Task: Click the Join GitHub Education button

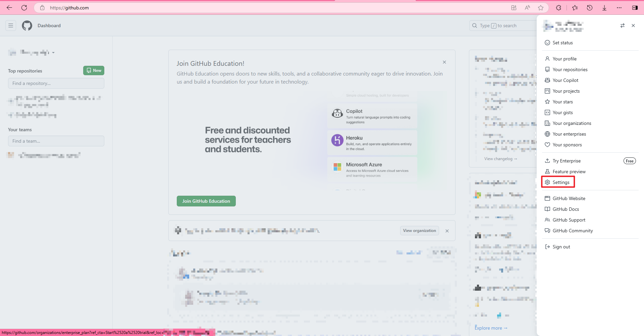Action: click(x=206, y=201)
